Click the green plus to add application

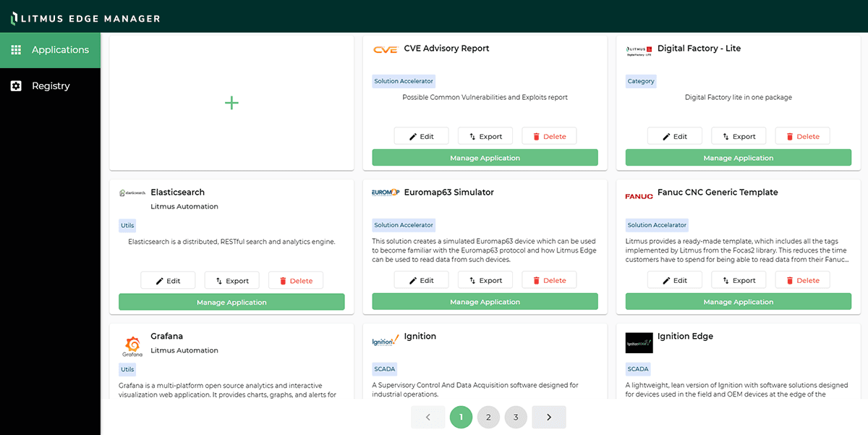231,102
